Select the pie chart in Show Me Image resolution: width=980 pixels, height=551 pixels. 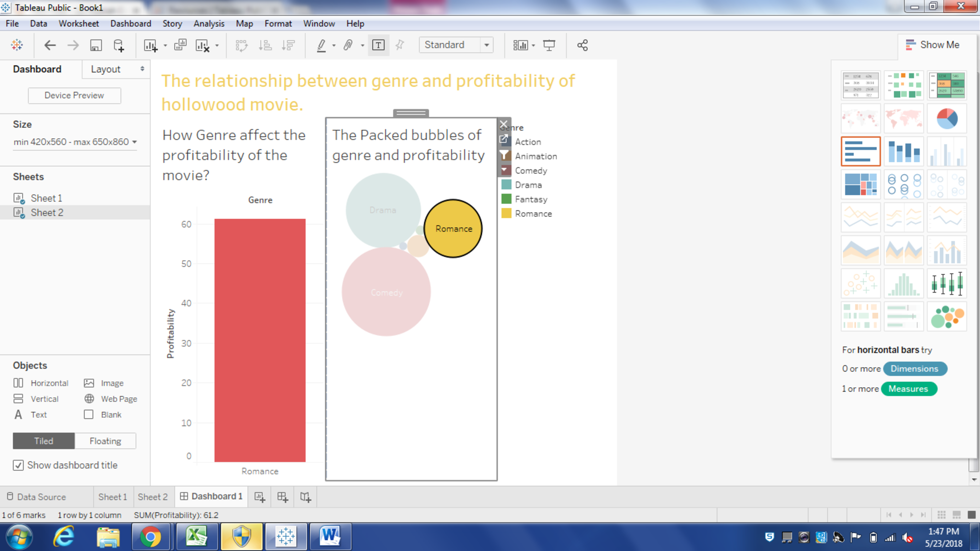point(946,118)
